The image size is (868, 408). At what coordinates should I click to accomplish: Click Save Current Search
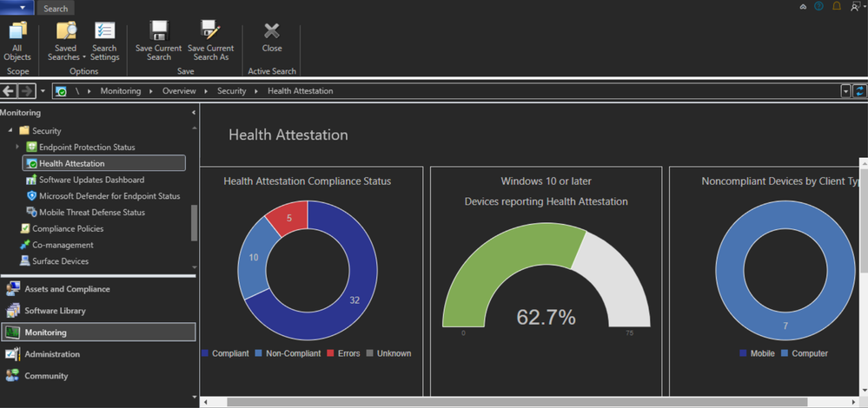coord(159,42)
